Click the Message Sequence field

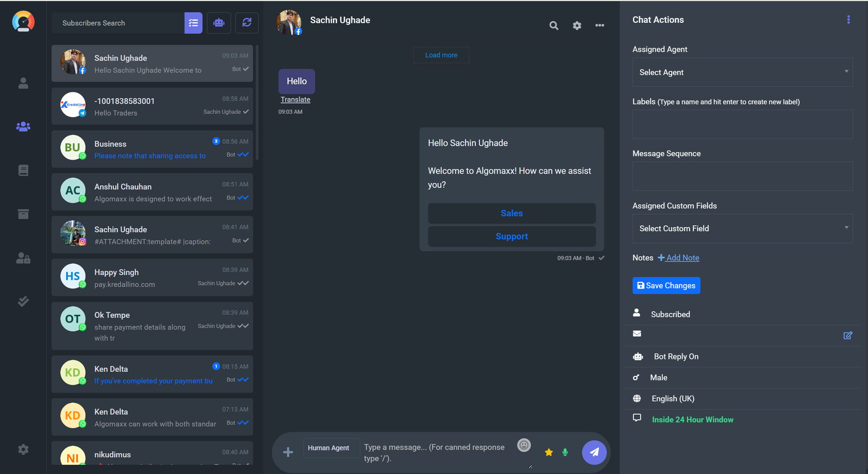pyautogui.click(x=743, y=176)
